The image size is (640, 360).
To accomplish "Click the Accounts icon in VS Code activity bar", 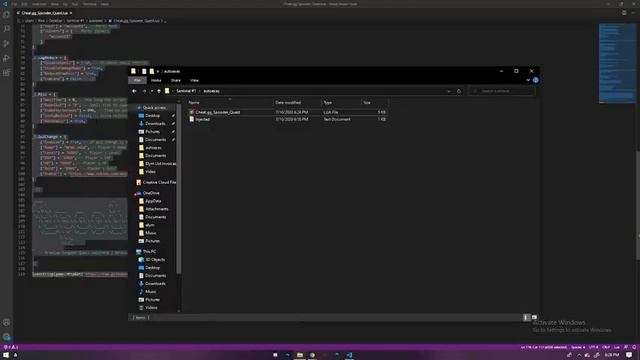I will tap(6, 322).
